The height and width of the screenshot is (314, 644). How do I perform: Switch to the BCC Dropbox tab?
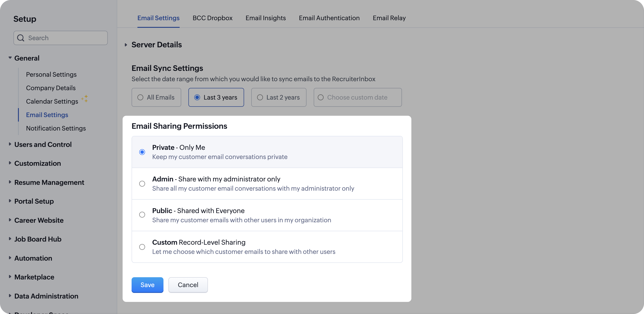(x=212, y=18)
